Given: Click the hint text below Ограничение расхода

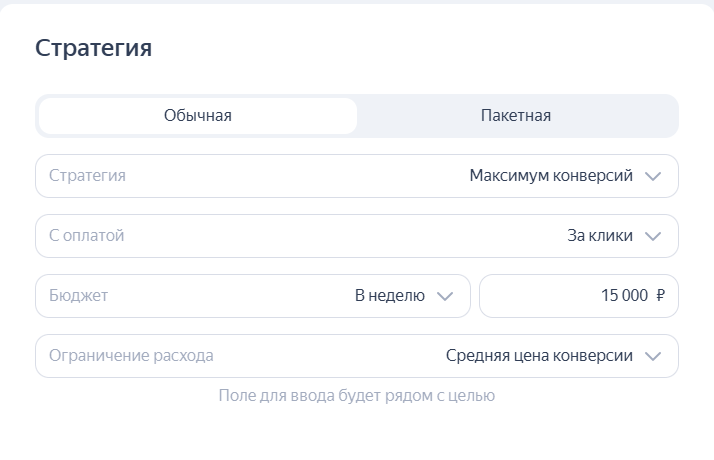Looking at the screenshot, I should tap(357, 396).
